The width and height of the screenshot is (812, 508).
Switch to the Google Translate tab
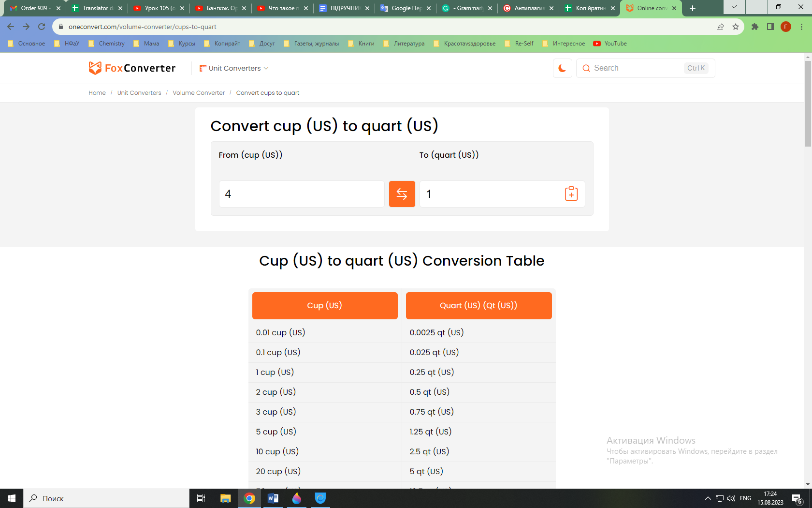pos(405,8)
